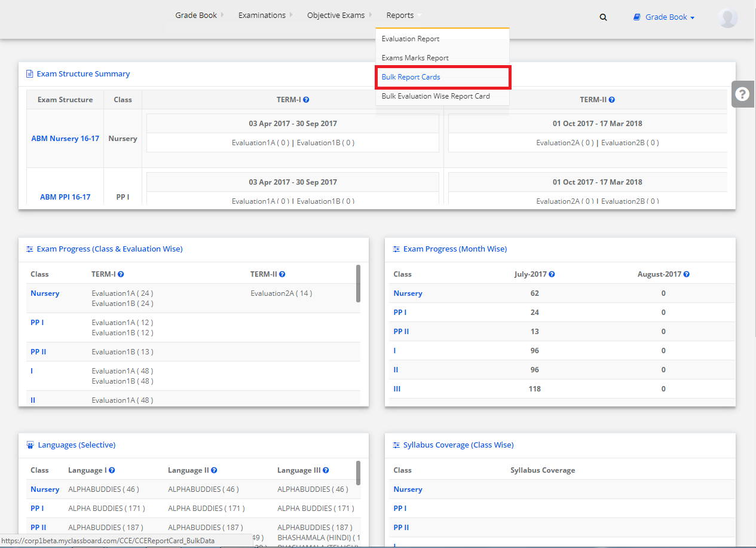
Task: Collapse the Reports navigation menu
Action: 404,16
